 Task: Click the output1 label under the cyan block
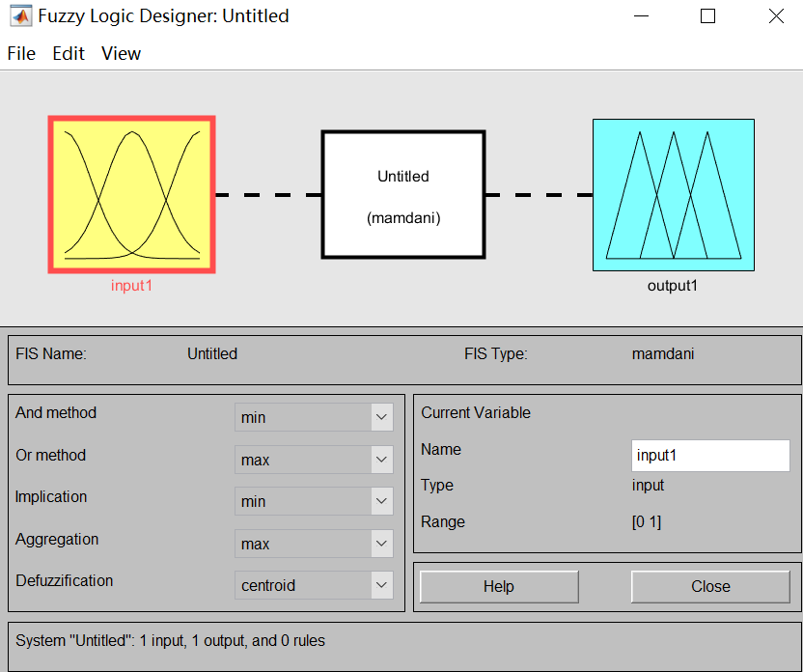(672, 285)
